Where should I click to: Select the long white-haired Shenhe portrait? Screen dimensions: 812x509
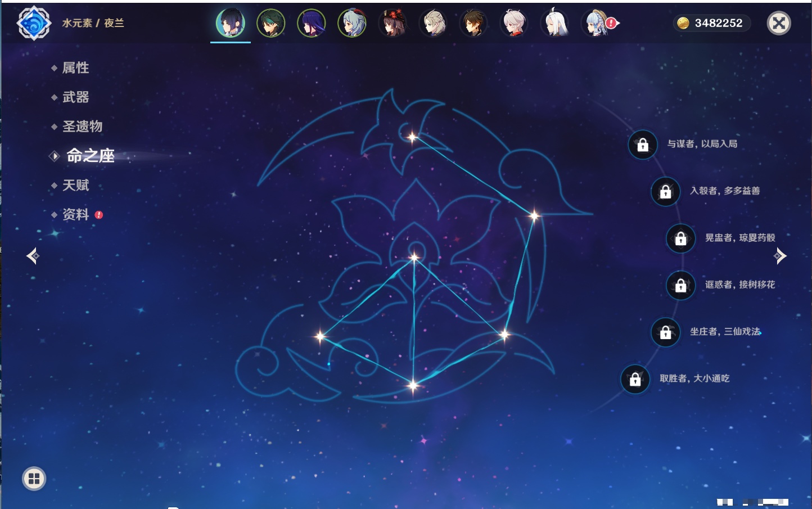(554, 23)
